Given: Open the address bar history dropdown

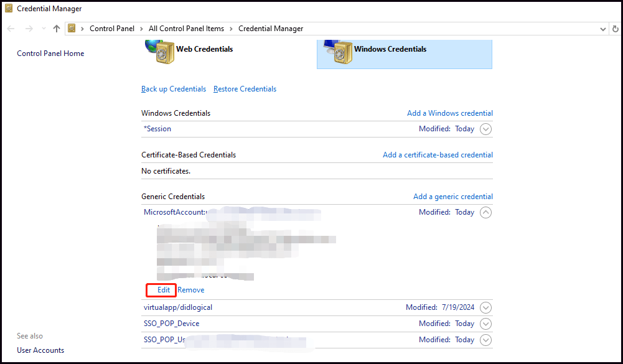Looking at the screenshot, I should tap(602, 29).
